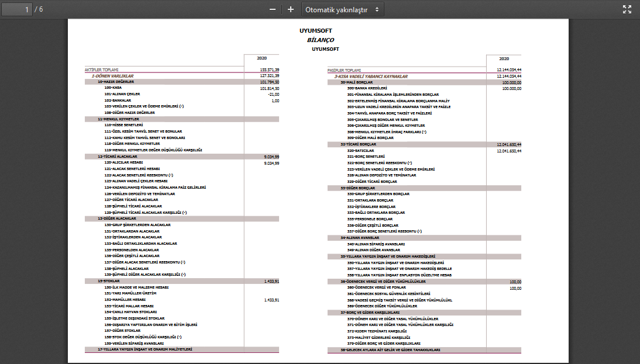Select the 120-ALICILAR HESABI line

[123, 162]
